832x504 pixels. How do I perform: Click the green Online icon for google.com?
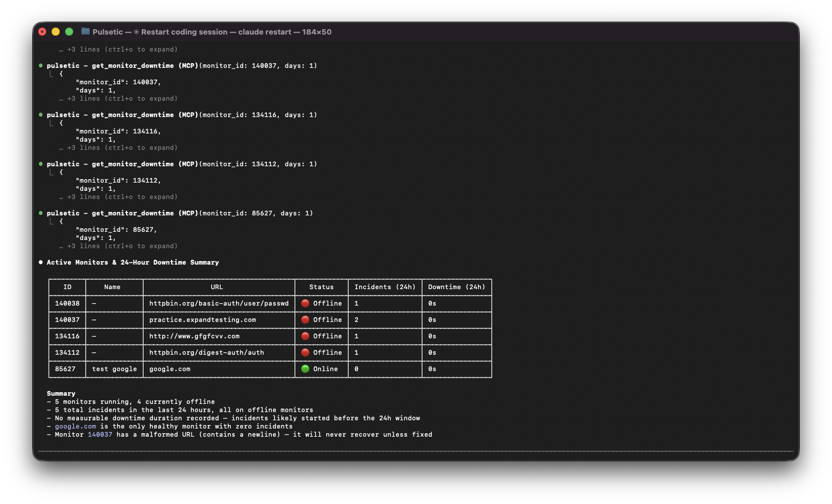304,369
